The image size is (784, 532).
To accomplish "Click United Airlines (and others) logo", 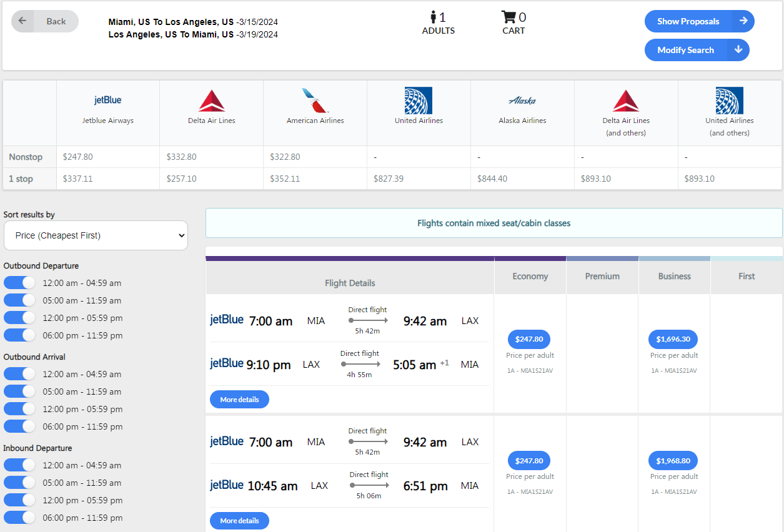I will 730,101.
